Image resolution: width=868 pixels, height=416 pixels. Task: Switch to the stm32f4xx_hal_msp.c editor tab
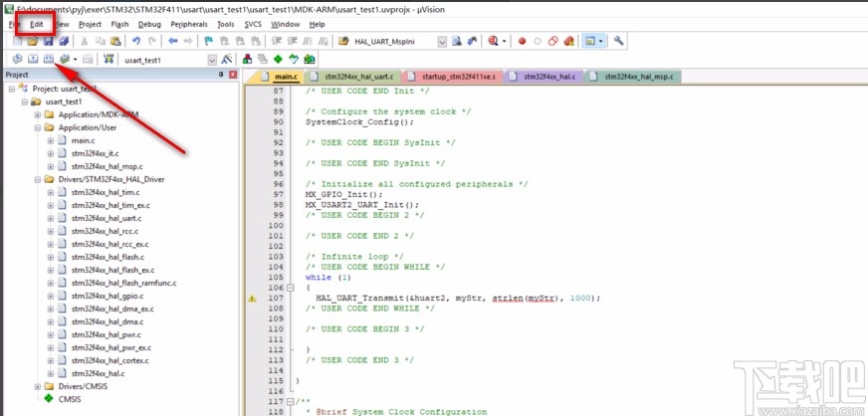tap(632, 77)
